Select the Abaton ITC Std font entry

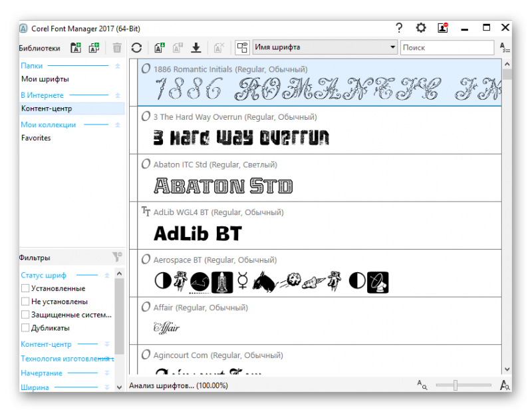pyautogui.click(x=320, y=178)
